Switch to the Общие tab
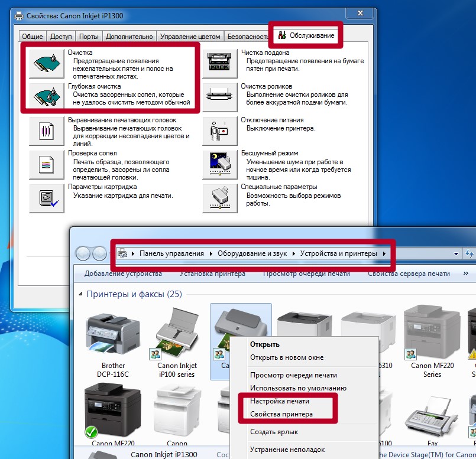Viewport: 476px width, 459px height. click(32, 37)
